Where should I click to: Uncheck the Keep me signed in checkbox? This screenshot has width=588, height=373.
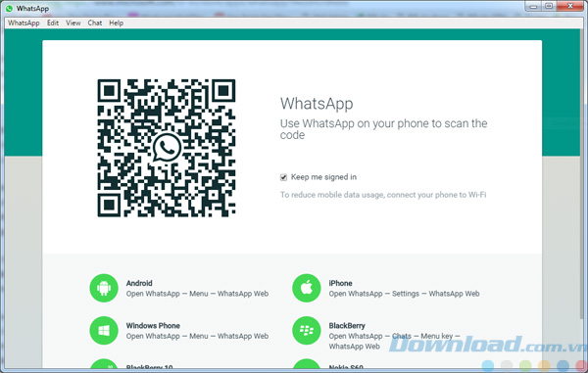click(283, 177)
